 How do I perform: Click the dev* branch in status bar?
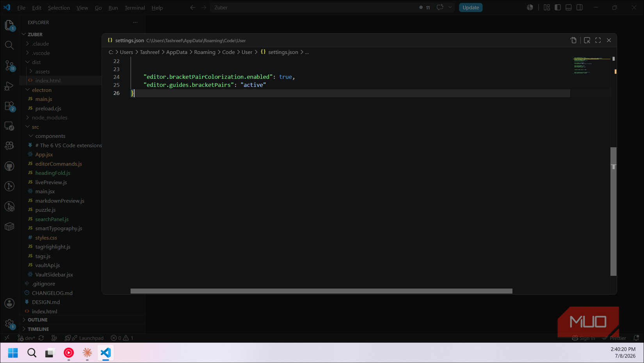click(x=26, y=338)
